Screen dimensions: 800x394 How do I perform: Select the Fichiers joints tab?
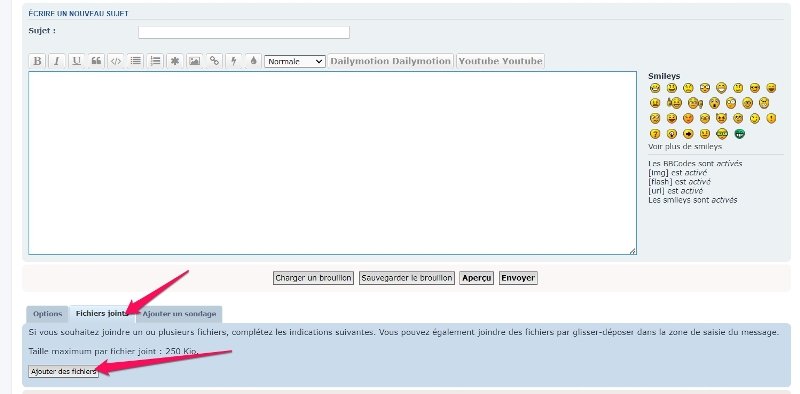102,314
